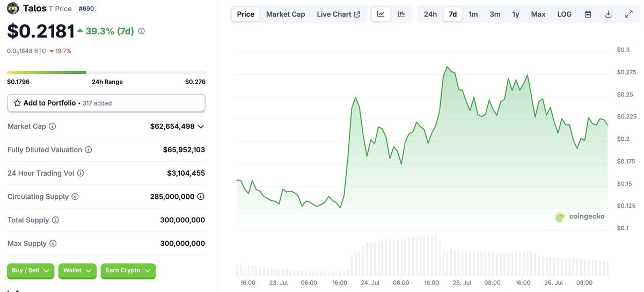
Task: Click the $62,654,498 market cap value
Action: coord(172,126)
